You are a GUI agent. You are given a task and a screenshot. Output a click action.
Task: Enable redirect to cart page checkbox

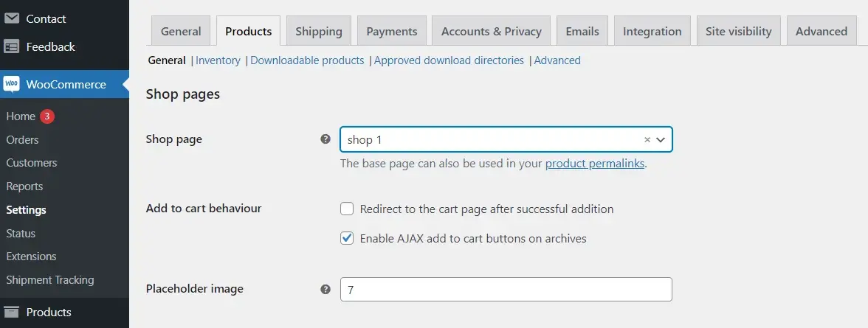(347, 209)
